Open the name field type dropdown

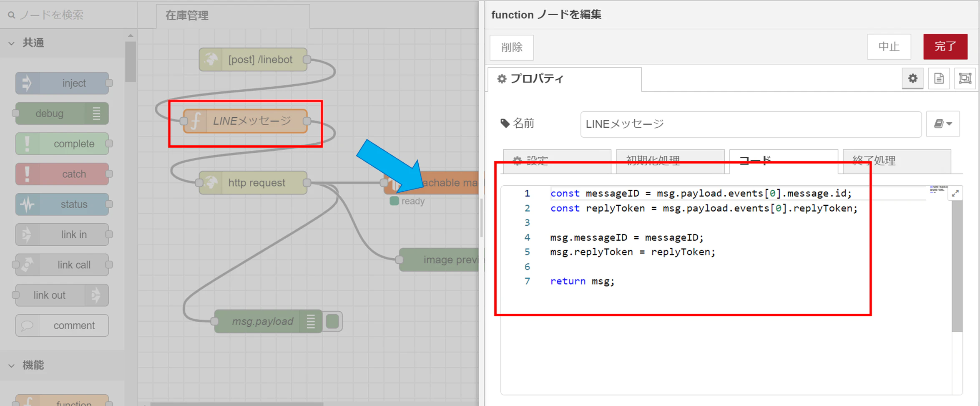point(943,124)
